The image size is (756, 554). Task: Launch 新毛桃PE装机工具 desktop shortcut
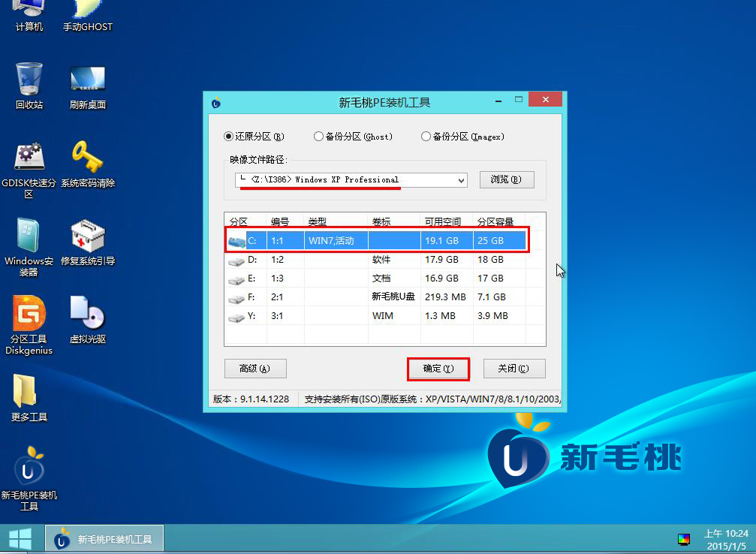[x=29, y=478]
